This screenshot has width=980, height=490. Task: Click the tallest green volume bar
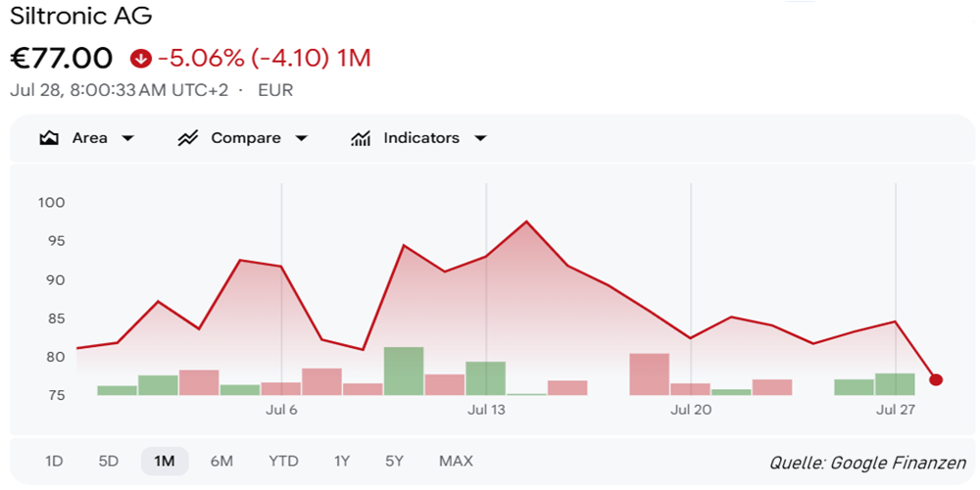pos(404,371)
